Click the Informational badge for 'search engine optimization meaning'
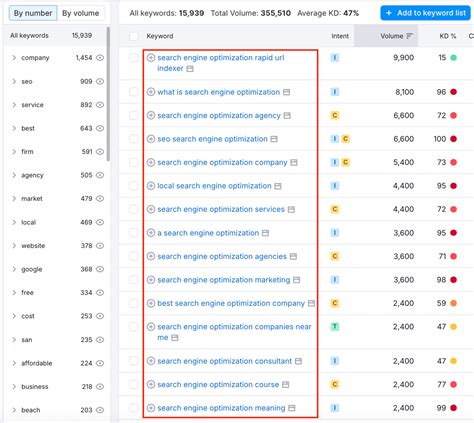The height and width of the screenshot is (423, 474). click(335, 408)
